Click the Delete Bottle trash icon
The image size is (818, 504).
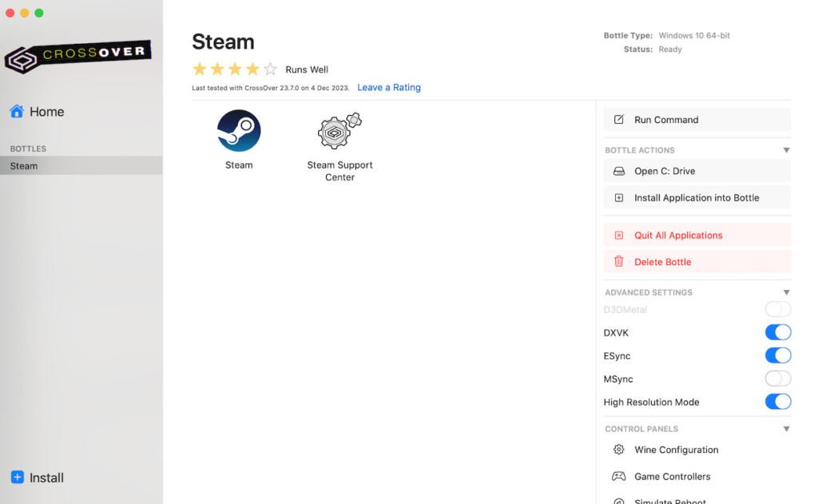click(x=619, y=261)
